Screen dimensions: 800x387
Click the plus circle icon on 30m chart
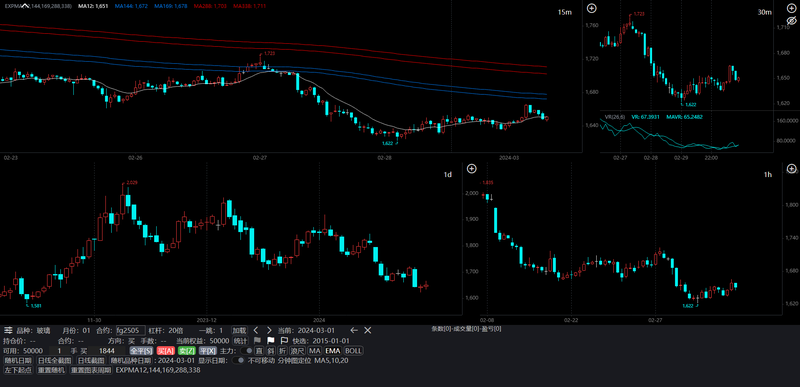click(792, 7)
